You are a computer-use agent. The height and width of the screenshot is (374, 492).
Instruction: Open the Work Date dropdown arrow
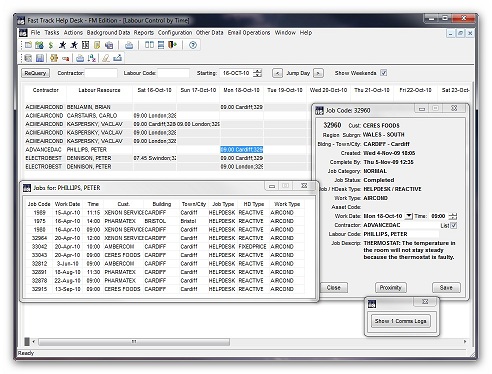click(408, 216)
